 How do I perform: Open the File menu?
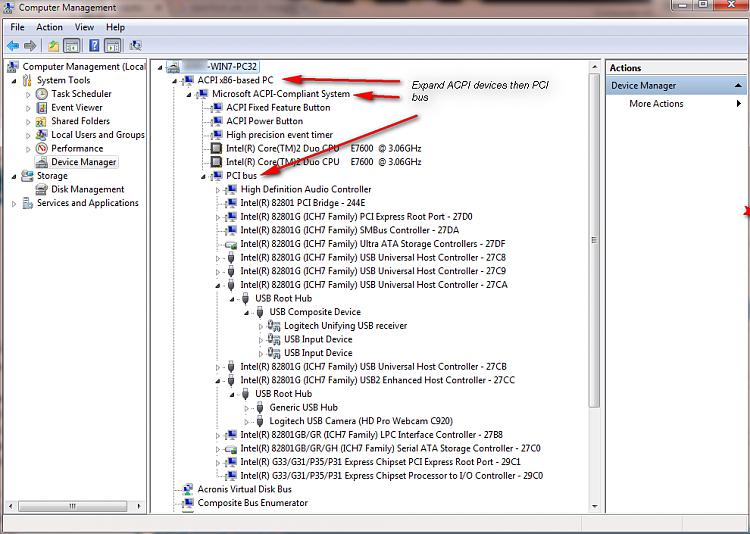17,27
